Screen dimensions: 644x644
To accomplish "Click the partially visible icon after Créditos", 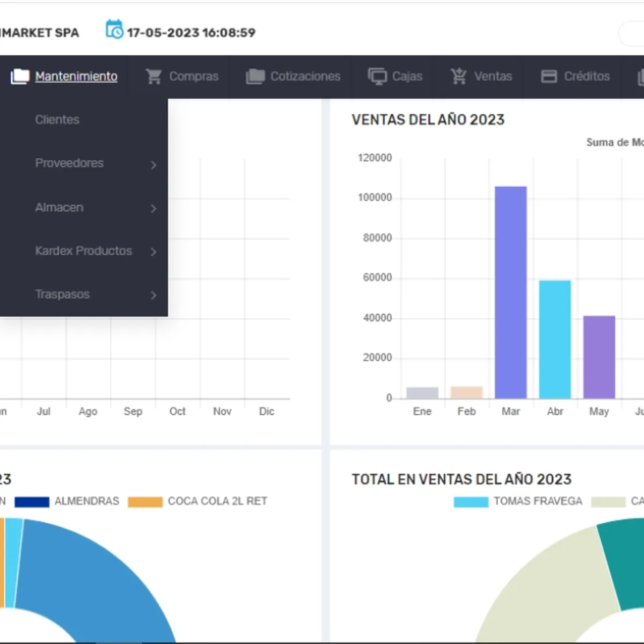I will (640, 76).
